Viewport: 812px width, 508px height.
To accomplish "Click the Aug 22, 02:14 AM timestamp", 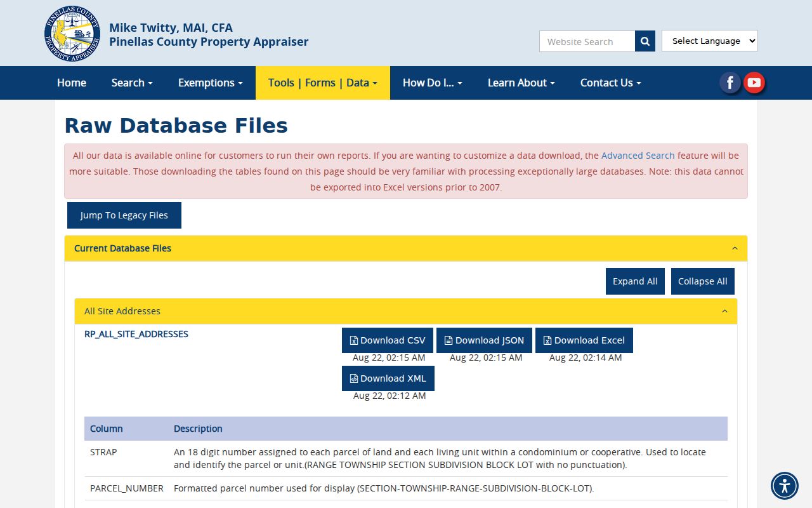I will (586, 358).
